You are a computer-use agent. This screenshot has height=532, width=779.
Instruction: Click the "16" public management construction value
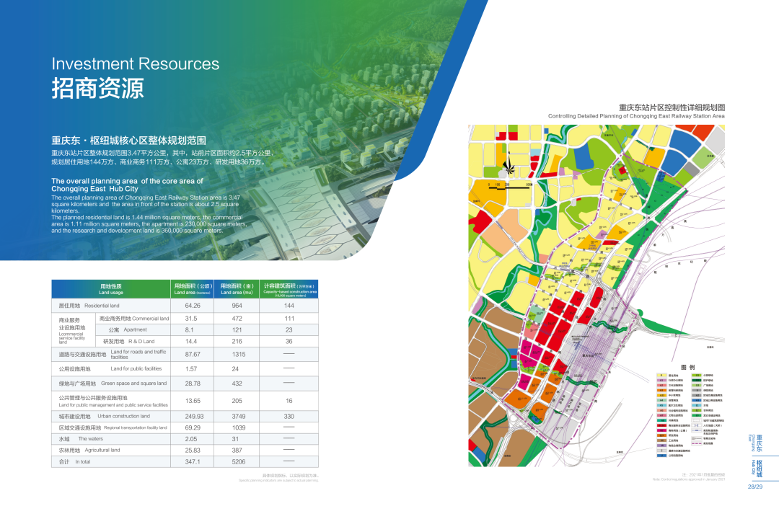(289, 400)
